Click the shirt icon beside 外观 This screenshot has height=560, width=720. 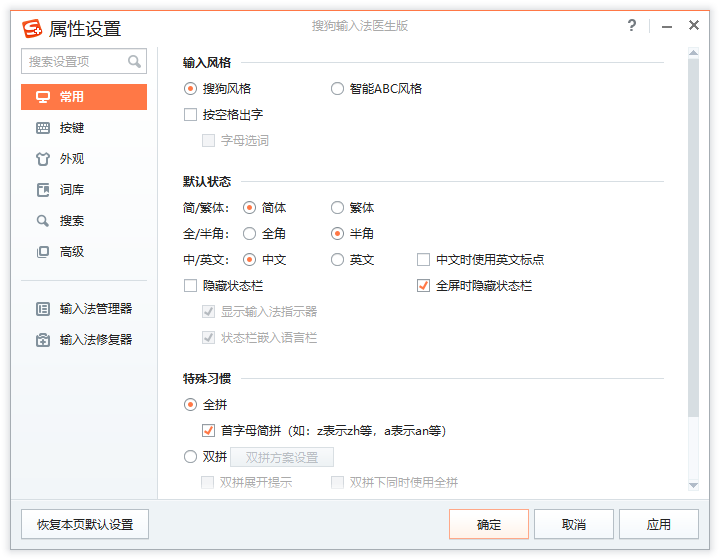(43, 159)
